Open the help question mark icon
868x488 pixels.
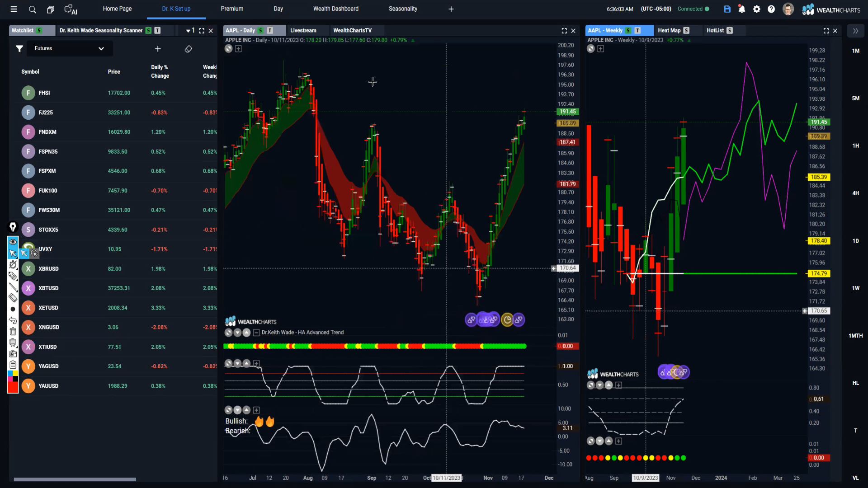pyautogui.click(x=771, y=9)
